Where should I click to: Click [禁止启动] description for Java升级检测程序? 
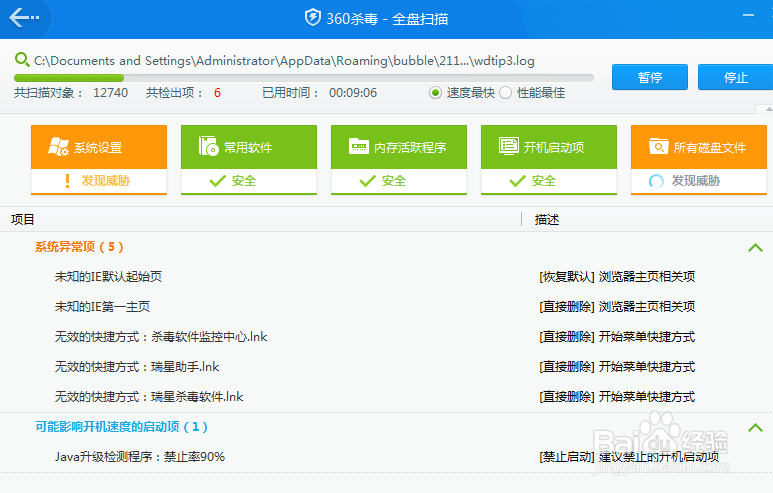pos(629,457)
